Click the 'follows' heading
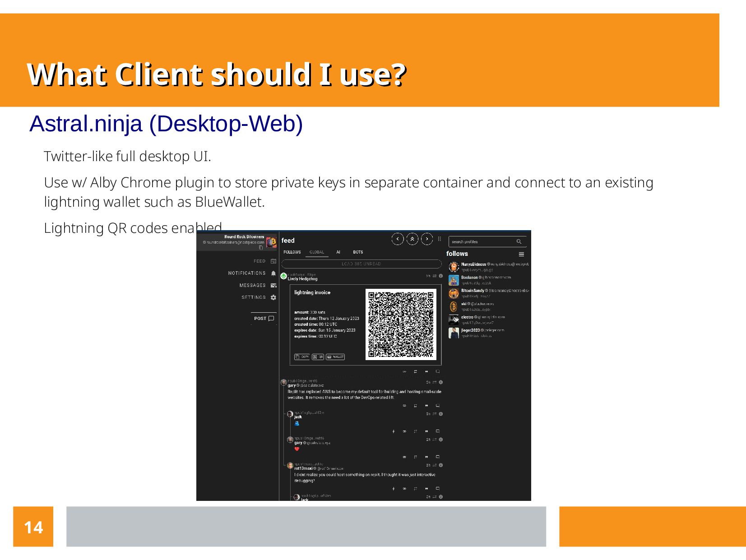 click(457, 254)
